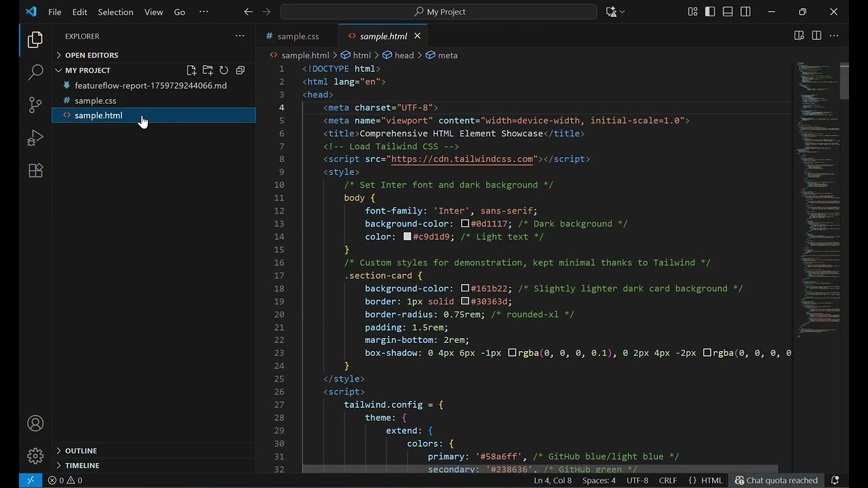
Task: Click line number 26 in the gutter
Action: tap(279, 392)
